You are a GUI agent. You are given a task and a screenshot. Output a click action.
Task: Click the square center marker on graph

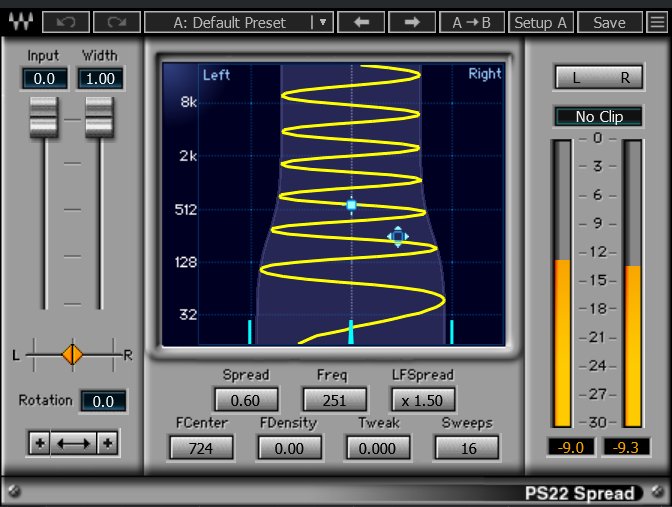click(351, 205)
